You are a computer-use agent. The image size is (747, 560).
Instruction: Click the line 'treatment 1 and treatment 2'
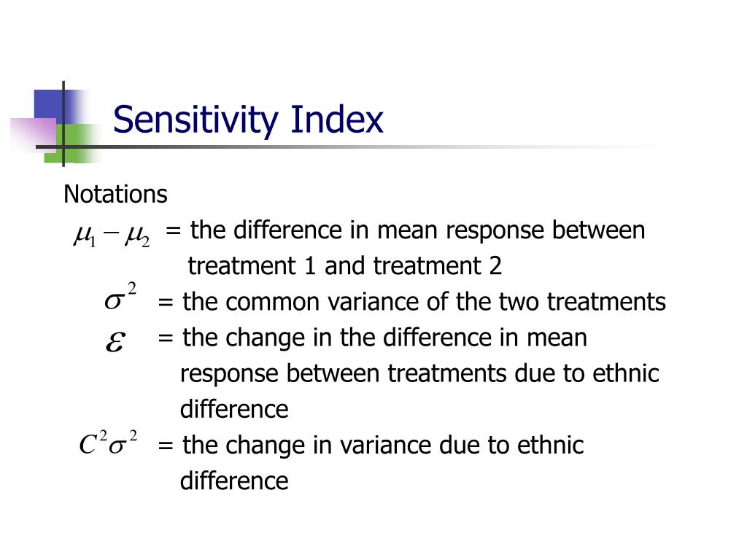345,265
